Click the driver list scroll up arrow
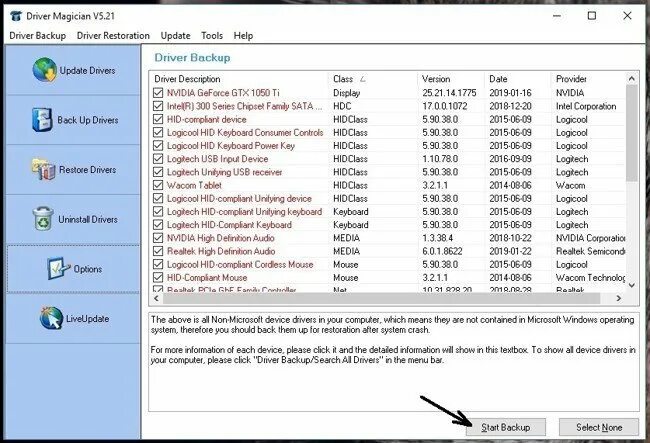Viewport: 650px width, 443px height. pos(632,78)
